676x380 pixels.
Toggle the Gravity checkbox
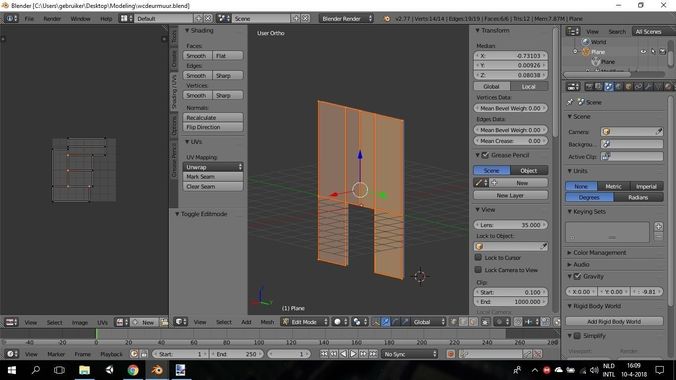(577, 276)
